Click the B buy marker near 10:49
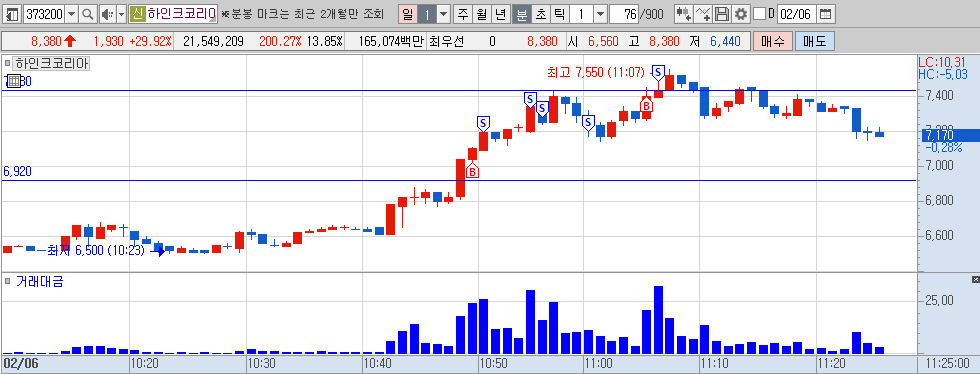This screenshot has width=980, height=374. coord(472,171)
